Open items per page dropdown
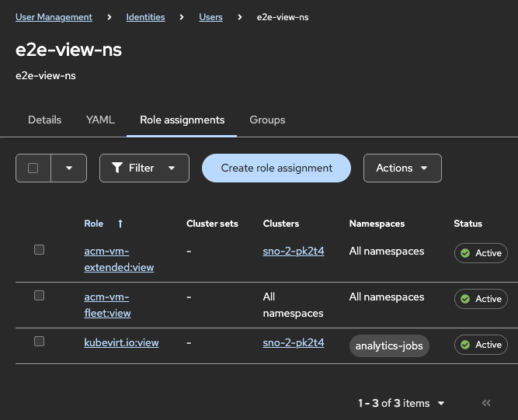 coord(441,403)
